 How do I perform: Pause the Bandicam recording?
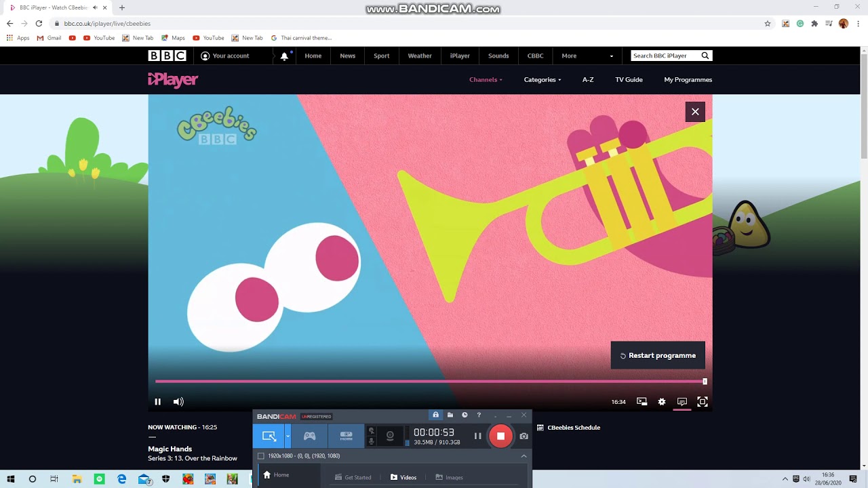click(477, 436)
